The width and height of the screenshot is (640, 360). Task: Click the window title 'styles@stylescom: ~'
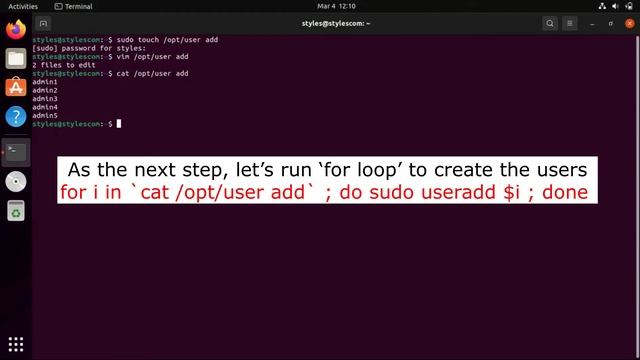[x=336, y=23]
